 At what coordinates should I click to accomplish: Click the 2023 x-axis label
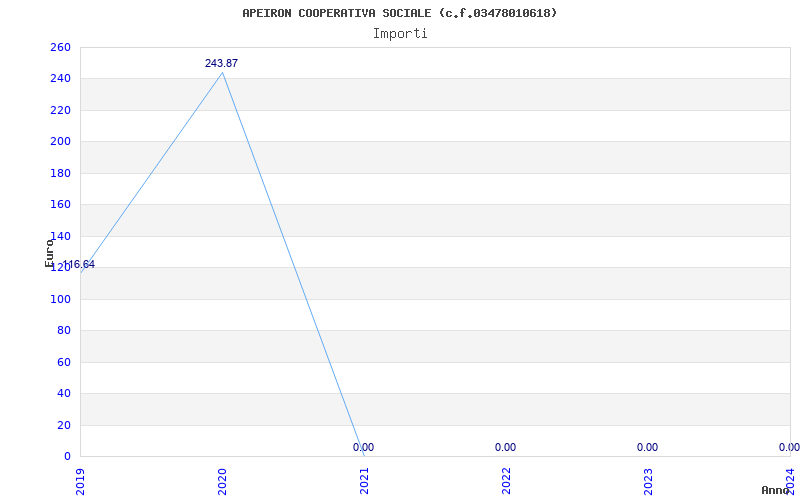pyautogui.click(x=648, y=481)
